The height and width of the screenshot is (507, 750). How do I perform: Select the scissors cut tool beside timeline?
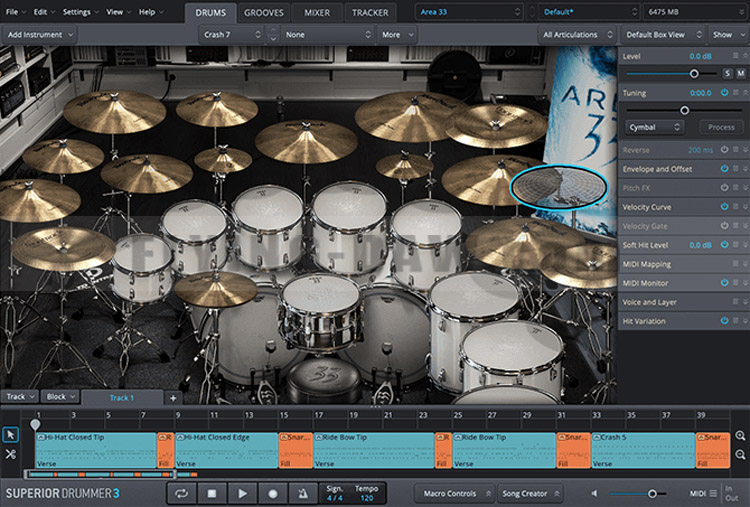[x=10, y=454]
